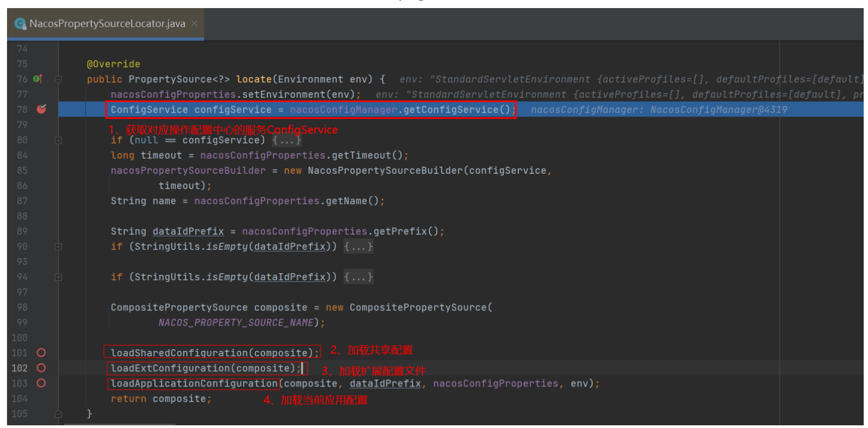Screen dimensions: 868x428
Task: Click NacosPropertySourceBuilder constructor on line 85
Action: (385, 171)
